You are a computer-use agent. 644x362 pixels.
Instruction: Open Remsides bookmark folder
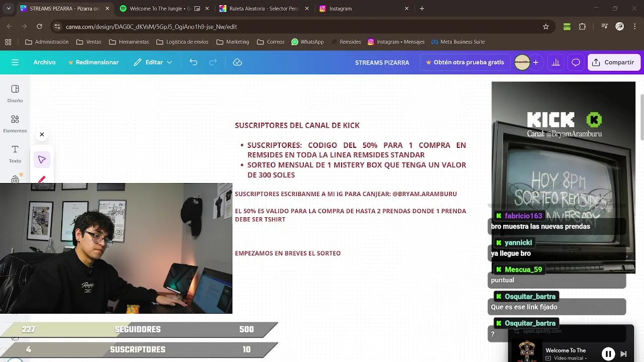pyautogui.click(x=345, y=42)
